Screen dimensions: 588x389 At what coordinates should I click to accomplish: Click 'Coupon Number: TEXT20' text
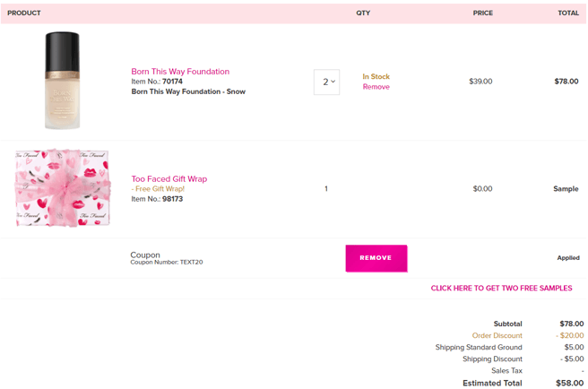(167, 263)
